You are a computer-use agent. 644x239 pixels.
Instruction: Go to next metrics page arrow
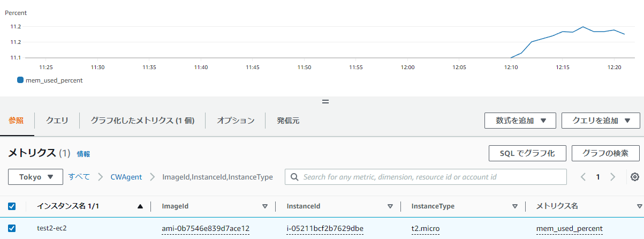tap(613, 177)
